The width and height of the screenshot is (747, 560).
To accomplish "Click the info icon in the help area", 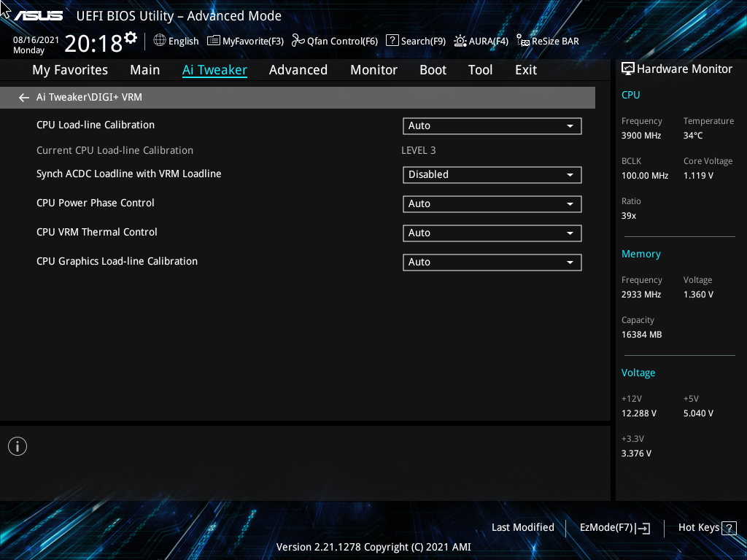I will (x=18, y=446).
